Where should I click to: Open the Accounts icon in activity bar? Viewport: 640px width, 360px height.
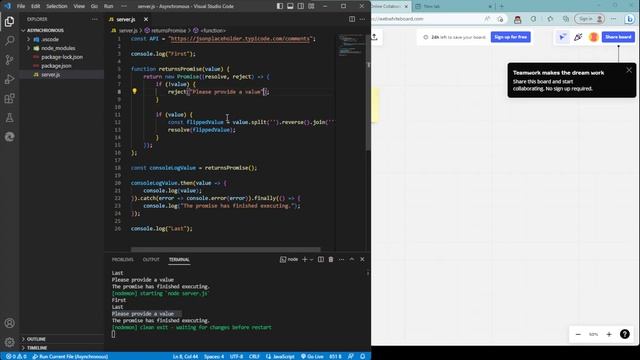pos(9,323)
